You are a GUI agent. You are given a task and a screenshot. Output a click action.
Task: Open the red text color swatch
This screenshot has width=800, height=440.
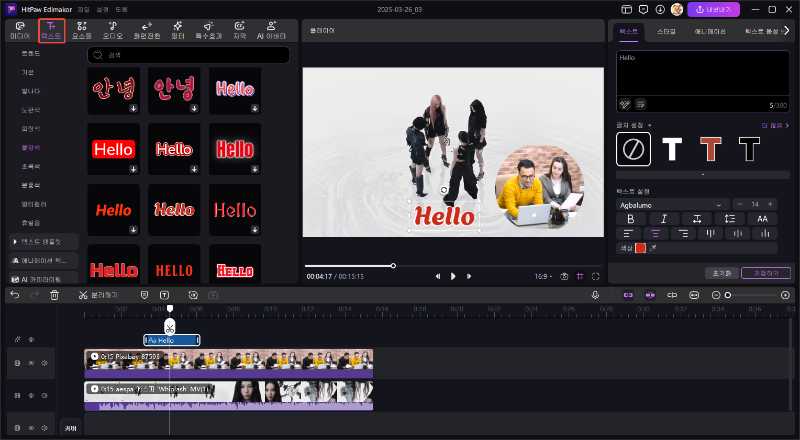[x=640, y=248]
